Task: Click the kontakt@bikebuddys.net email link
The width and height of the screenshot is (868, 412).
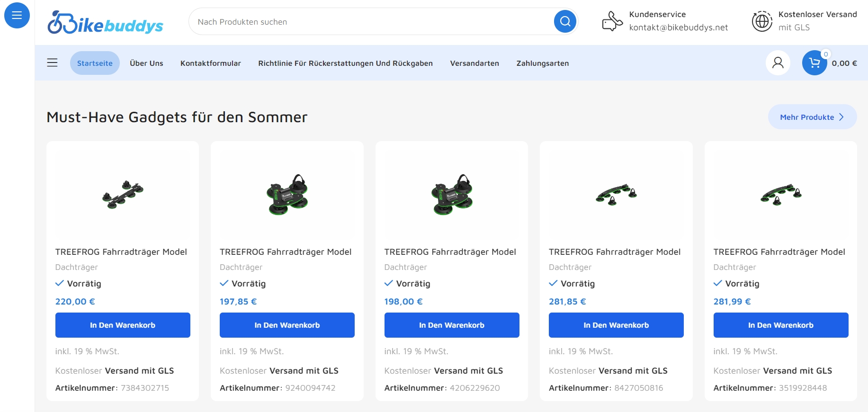Action: tap(678, 27)
